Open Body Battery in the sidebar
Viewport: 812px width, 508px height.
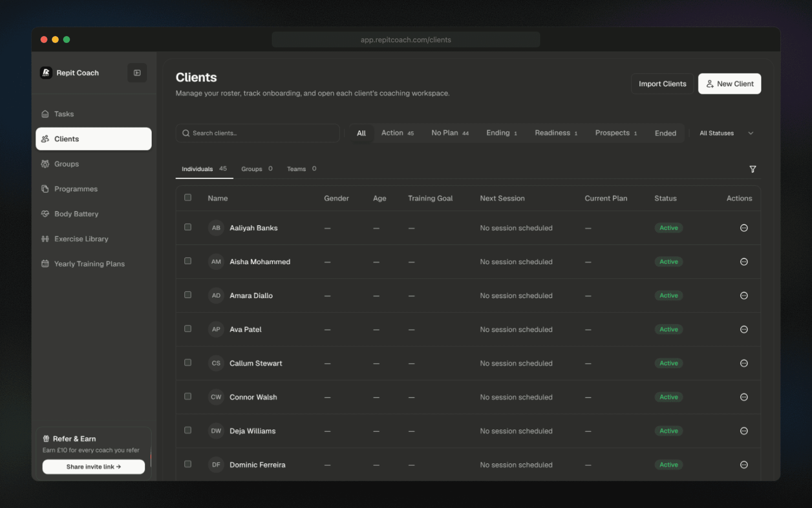[x=94, y=214]
